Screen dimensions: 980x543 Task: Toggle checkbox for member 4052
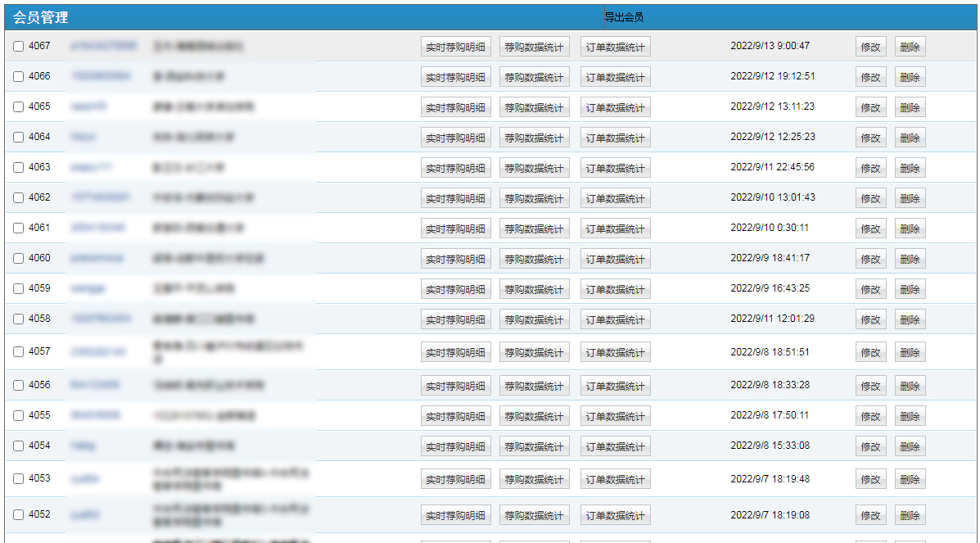coord(19,515)
